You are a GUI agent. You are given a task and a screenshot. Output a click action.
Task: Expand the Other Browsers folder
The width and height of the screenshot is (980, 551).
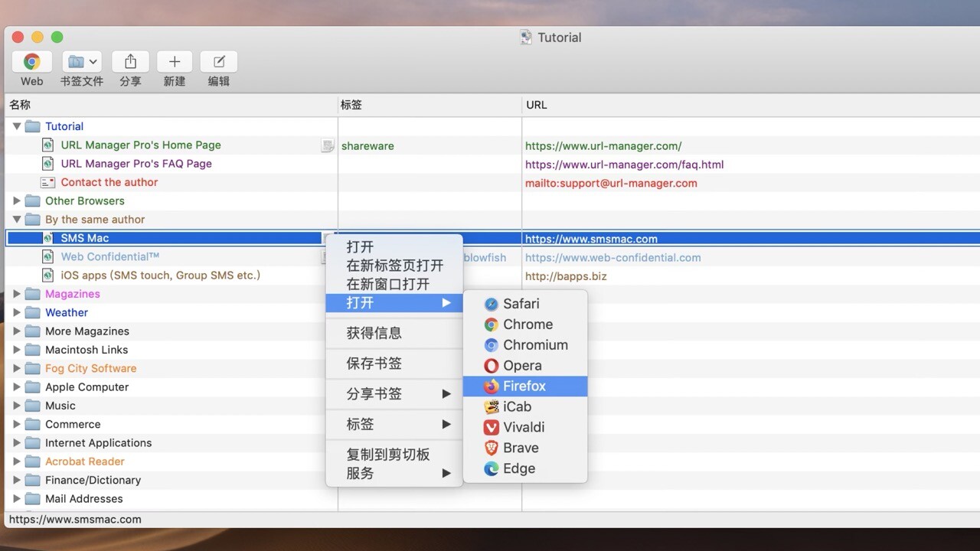pyautogui.click(x=17, y=201)
